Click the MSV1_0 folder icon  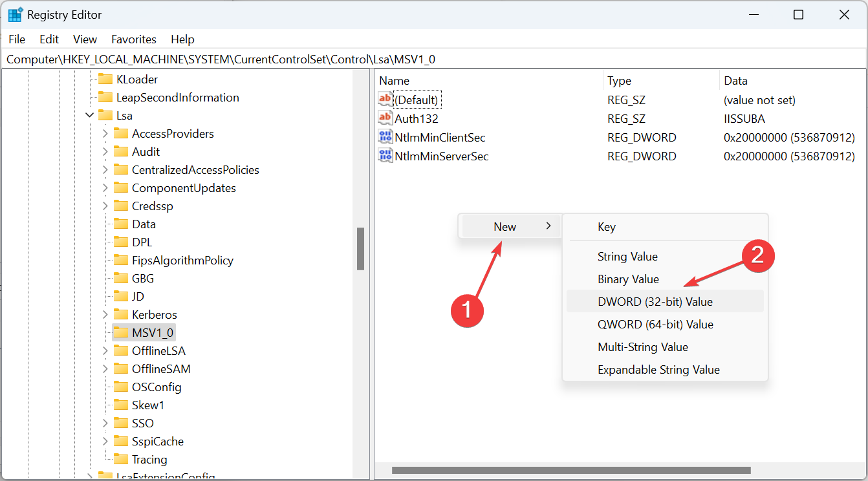(121, 332)
